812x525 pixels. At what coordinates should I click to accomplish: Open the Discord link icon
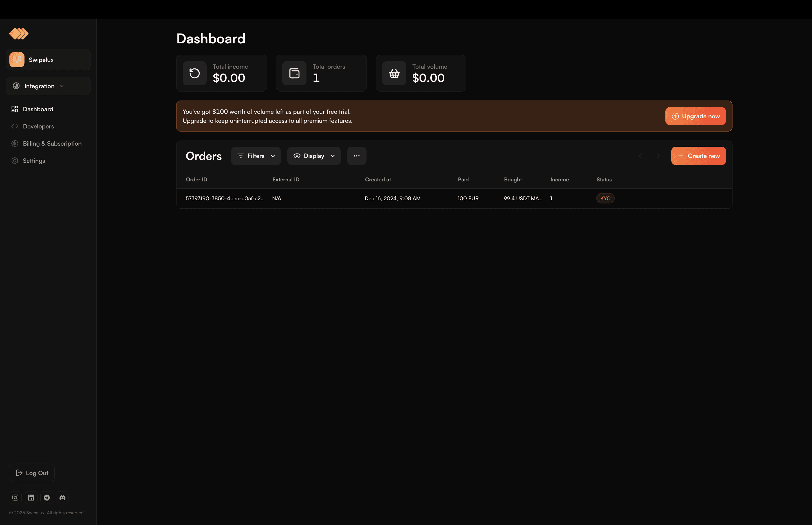62,497
